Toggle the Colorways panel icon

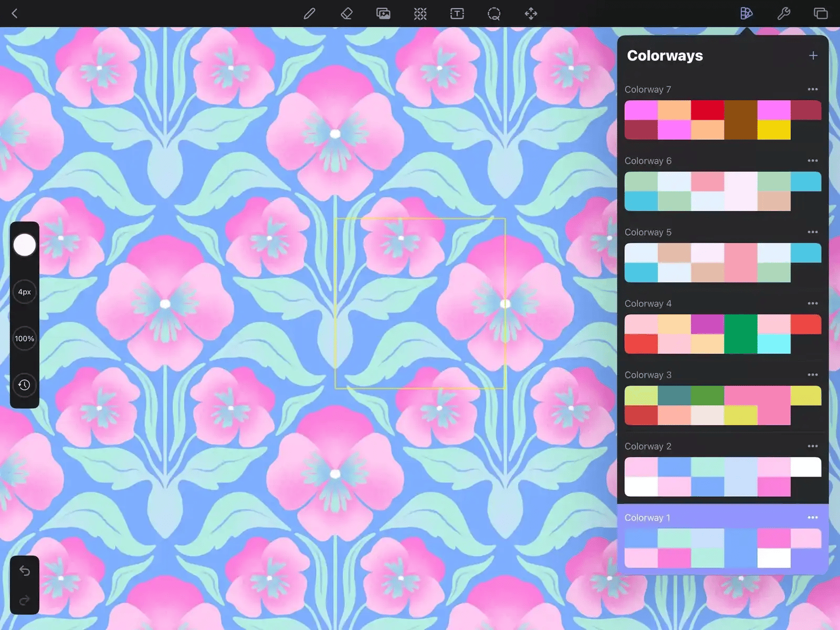[746, 14]
